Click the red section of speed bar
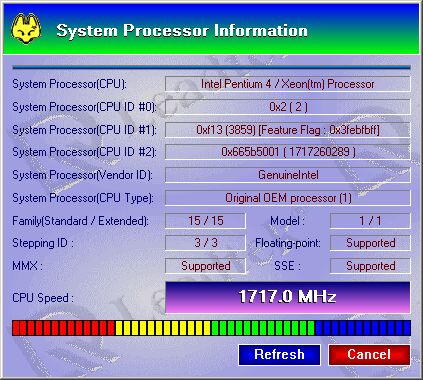The width and height of the screenshot is (423, 380). coord(63,328)
